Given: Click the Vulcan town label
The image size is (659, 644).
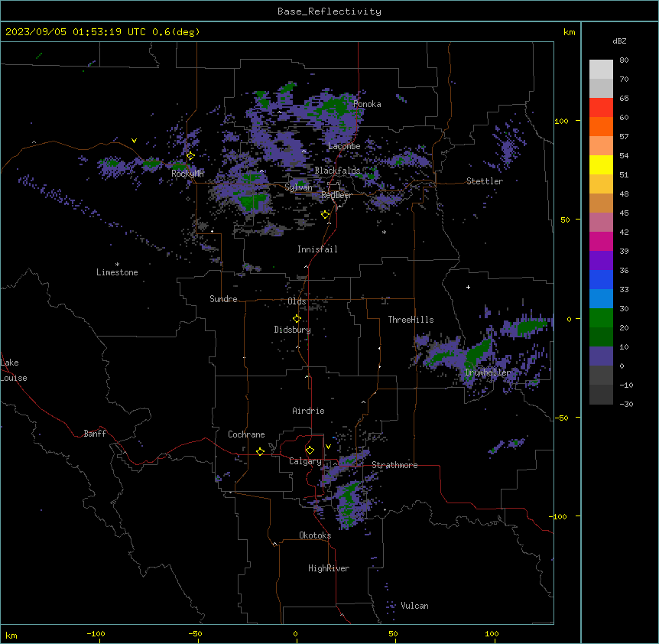Looking at the screenshot, I should [415, 606].
